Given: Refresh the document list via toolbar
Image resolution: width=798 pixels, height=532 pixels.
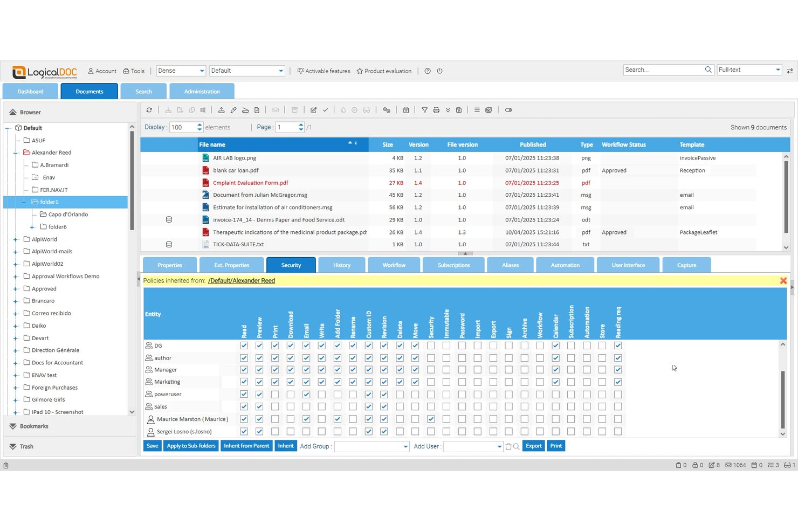Looking at the screenshot, I should pos(149,110).
